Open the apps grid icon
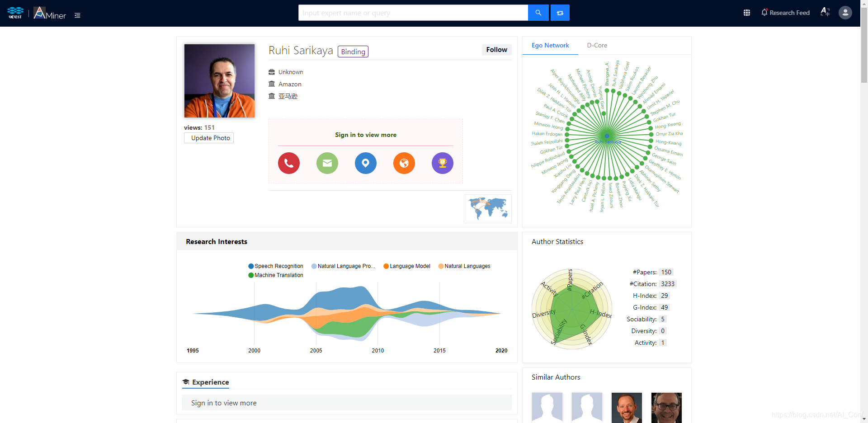The height and width of the screenshot is (423, 868). (x=747, y=13)
